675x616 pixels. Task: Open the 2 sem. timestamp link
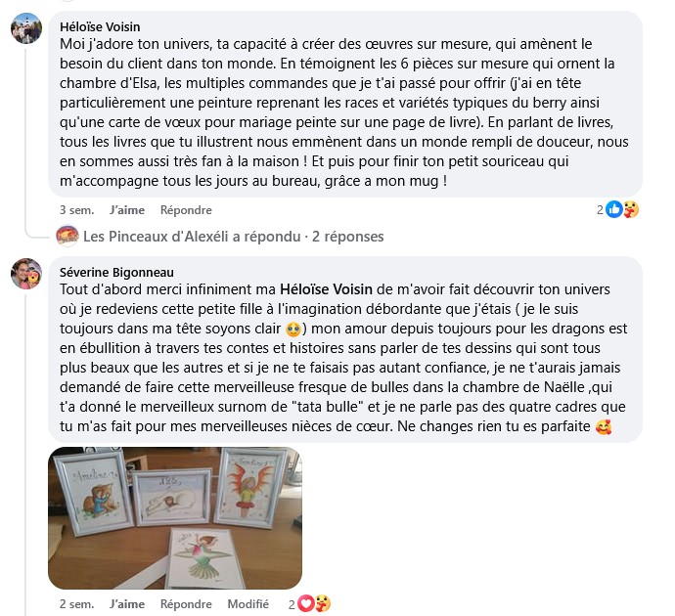pyautogui.click(x=76, y=604)
